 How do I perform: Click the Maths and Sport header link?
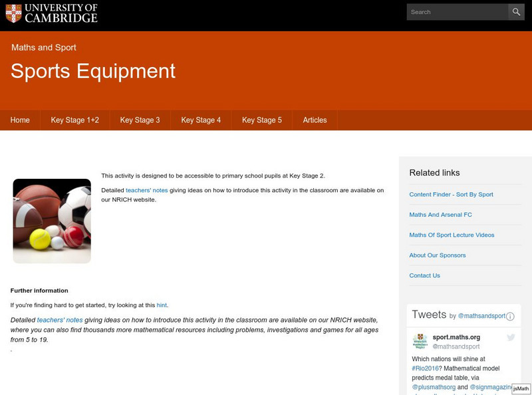tap(44, 47)
